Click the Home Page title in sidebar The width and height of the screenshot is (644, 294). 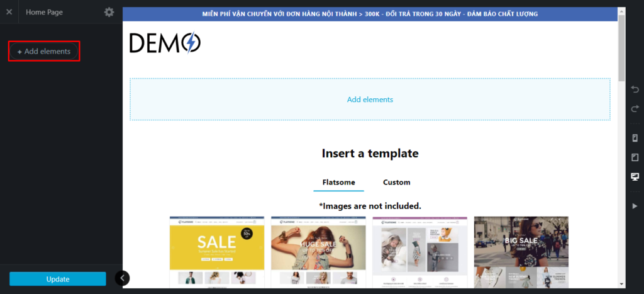(x=44, y=12)
